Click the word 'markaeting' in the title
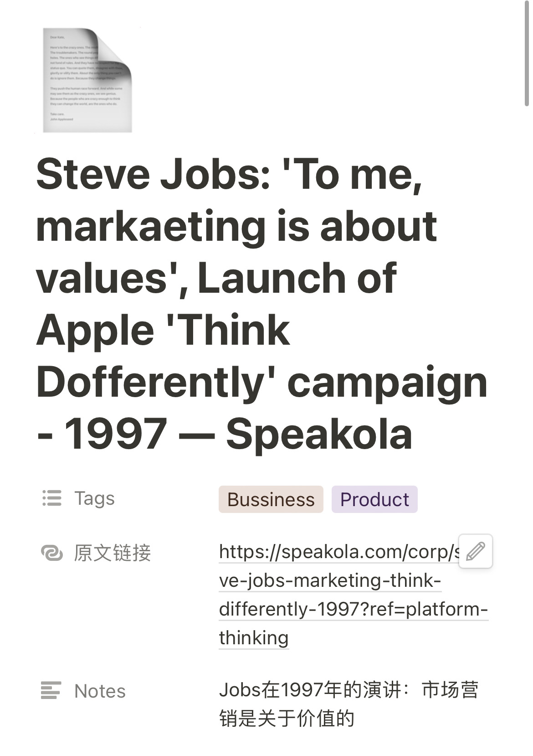This screenshot has height=756, width=533. [x=151, y=227]
